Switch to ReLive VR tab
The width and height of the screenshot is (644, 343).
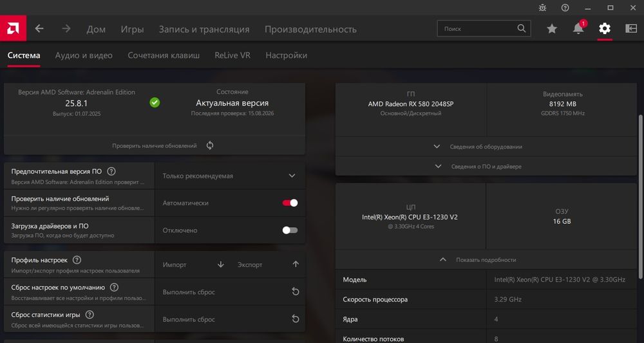click(x=232, y=55)
